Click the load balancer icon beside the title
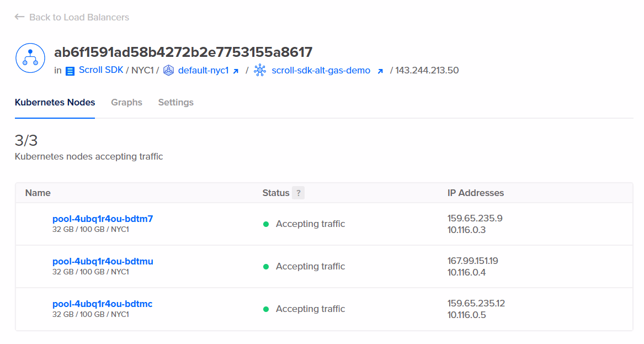 click(x=30, y=59)
